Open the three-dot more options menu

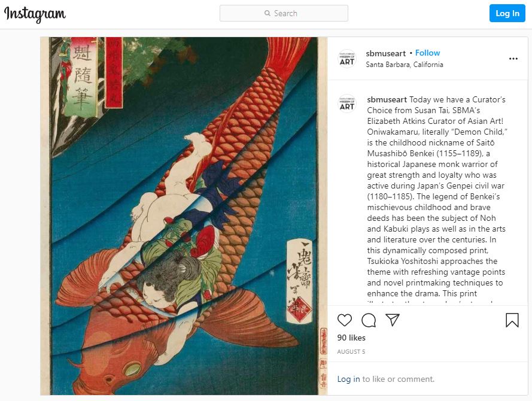point(513,59)
